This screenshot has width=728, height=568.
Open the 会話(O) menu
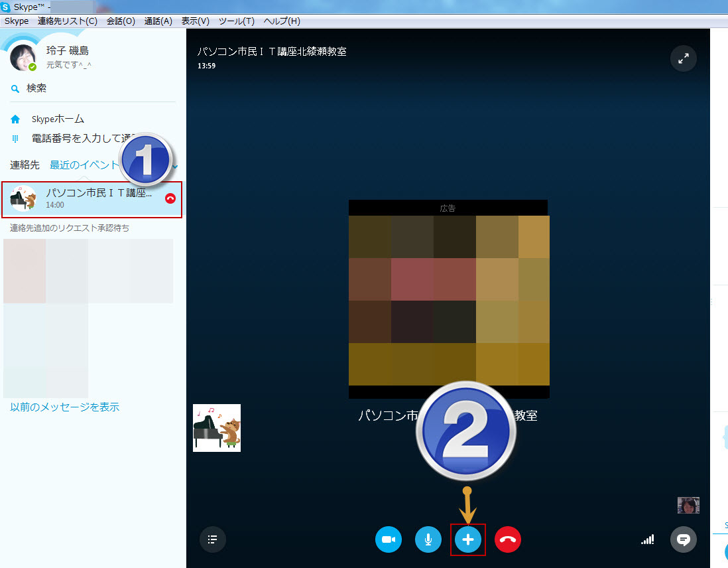pyautogui.click(x=121, y=21)
